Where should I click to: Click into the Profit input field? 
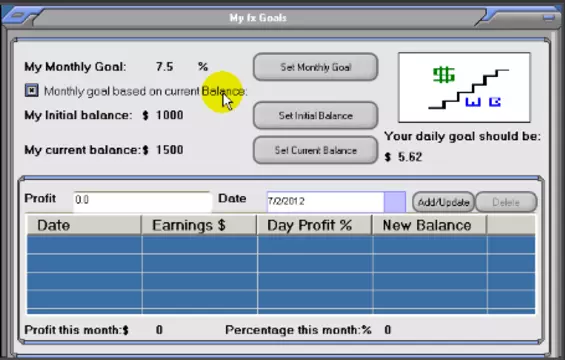point(143,201)
